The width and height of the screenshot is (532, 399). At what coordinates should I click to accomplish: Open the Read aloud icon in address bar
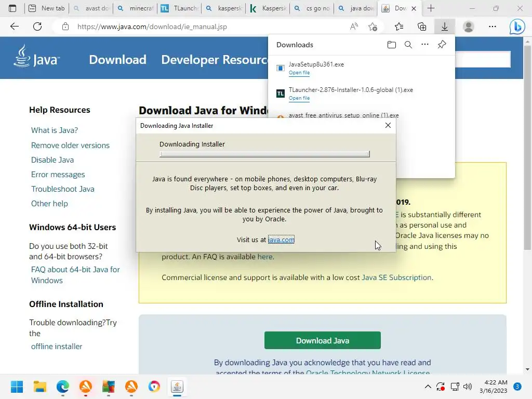tap(354, 26)
